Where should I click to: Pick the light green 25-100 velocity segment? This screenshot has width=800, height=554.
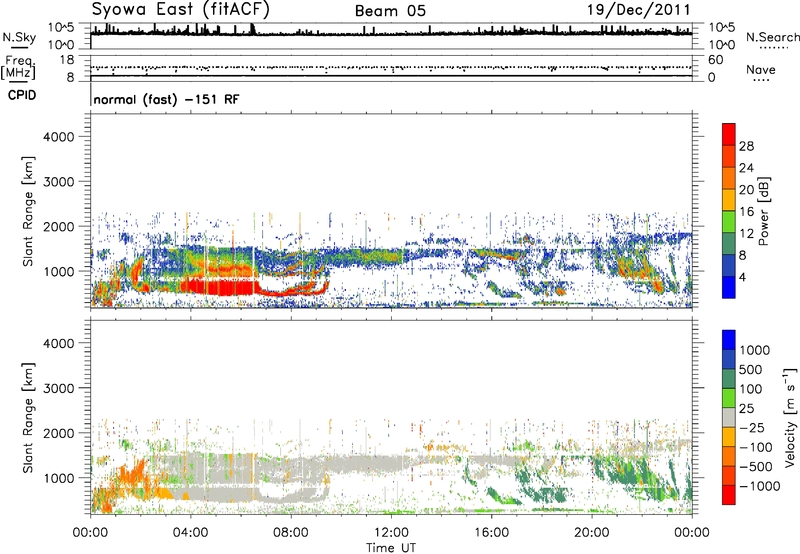729,398
